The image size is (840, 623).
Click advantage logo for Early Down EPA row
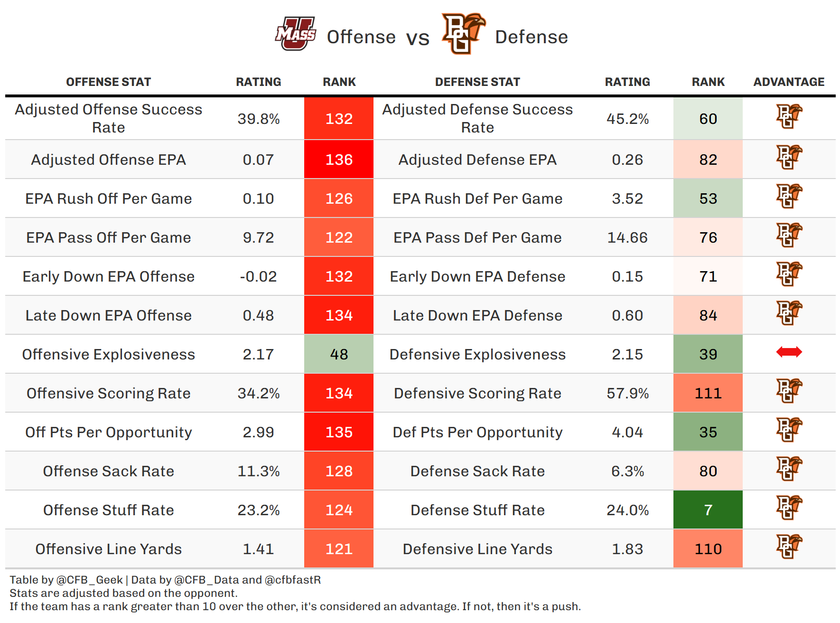(x=789, y=274)
